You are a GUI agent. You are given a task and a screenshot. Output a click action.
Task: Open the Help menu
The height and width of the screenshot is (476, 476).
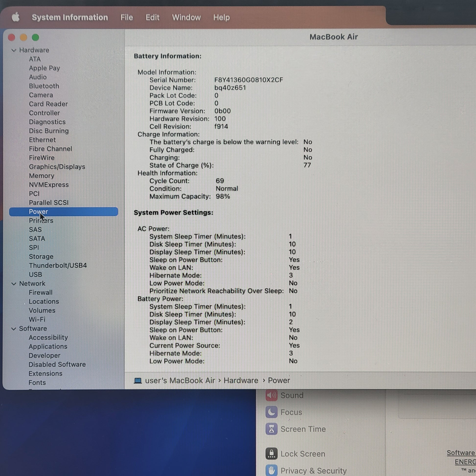(x=221, y=17)
